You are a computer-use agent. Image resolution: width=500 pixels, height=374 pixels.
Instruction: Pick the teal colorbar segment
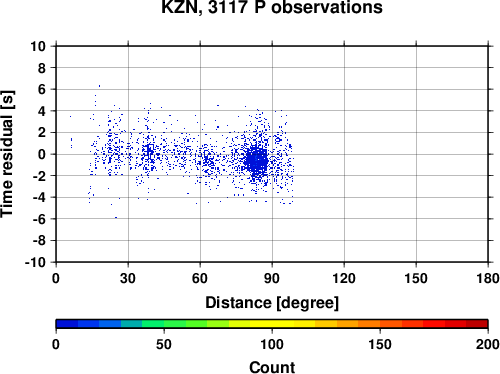pyautogui.click(x=132, y=324)
